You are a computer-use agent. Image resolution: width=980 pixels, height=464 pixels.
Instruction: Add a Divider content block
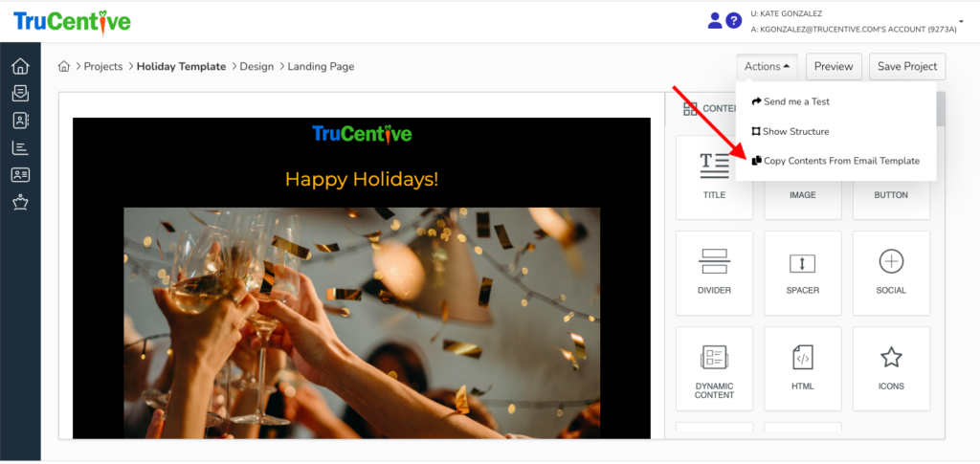pyautogui.click(x=714, y=273)
